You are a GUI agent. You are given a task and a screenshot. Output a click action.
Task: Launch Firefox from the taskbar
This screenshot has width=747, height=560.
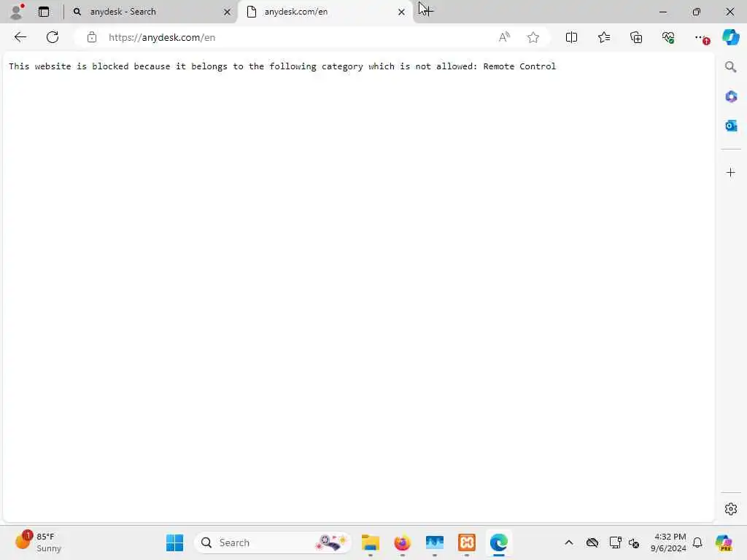pyautogui.click(x=402, y=542)
